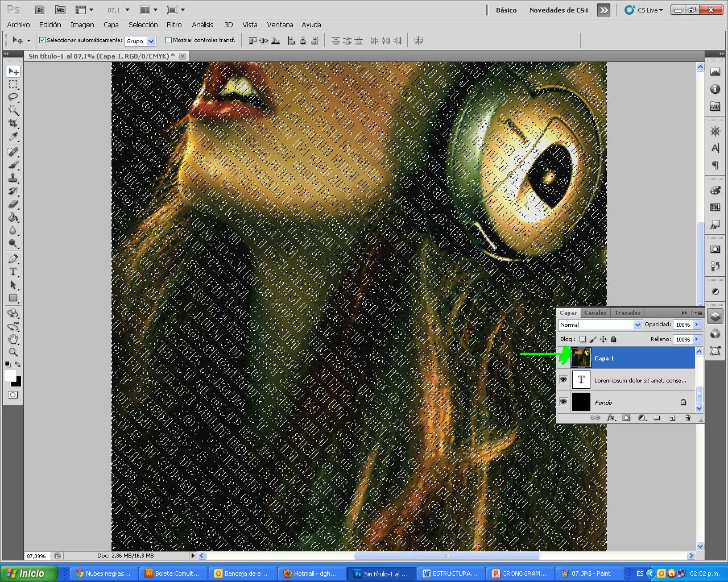728x582 pixels.
Task: Choose the Básico workspace
Action: [506, 10]
